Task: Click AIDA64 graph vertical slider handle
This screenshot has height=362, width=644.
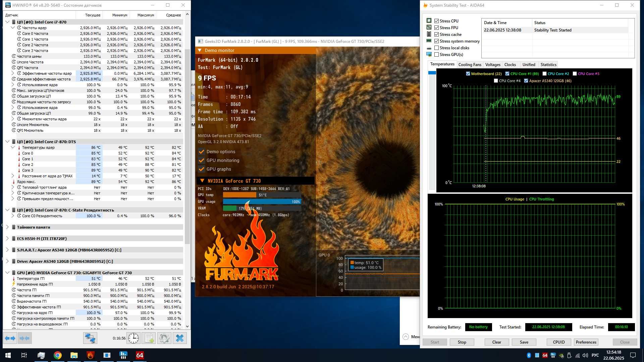Action: pyautogui.click(x=432, y=73)
